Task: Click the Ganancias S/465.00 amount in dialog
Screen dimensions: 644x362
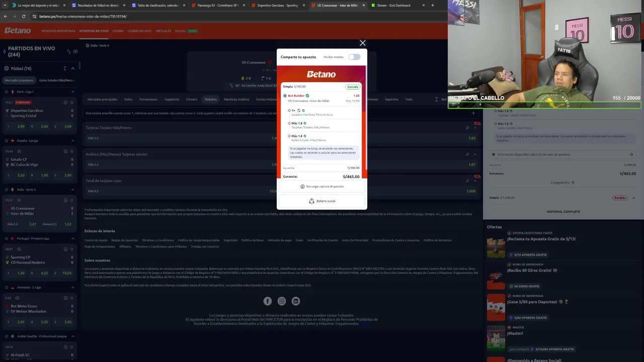Action: pyautogui.click(x=351, y=177)
